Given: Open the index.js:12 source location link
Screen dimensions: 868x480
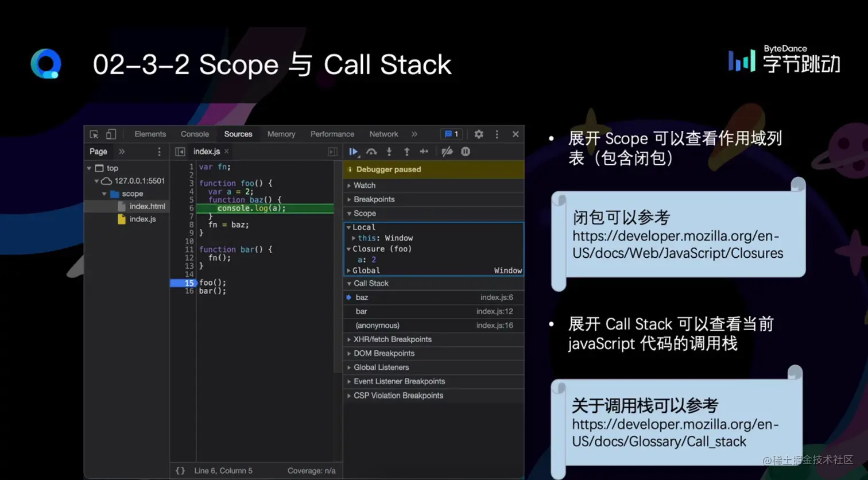Looking at the screenshot, I should (x=494, y=311).
